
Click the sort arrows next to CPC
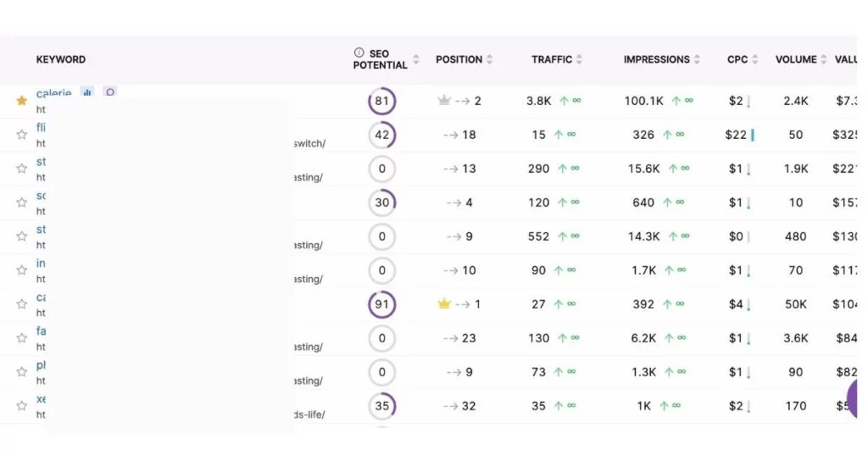754,60
